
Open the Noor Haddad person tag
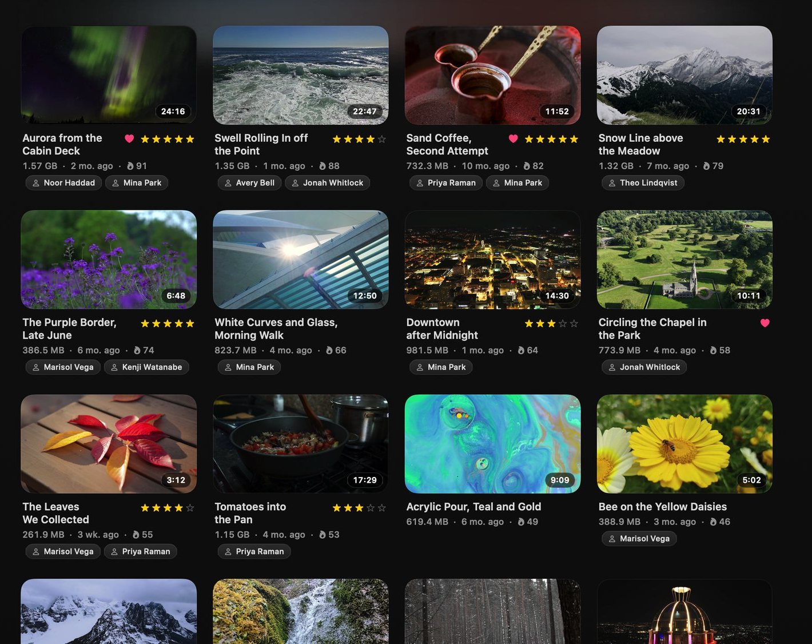(x=64, y=183)
